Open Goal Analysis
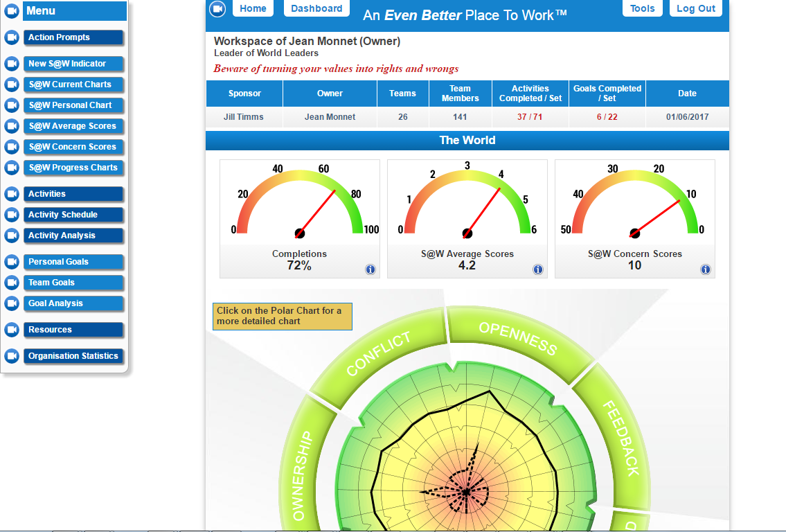 [73, 303]
